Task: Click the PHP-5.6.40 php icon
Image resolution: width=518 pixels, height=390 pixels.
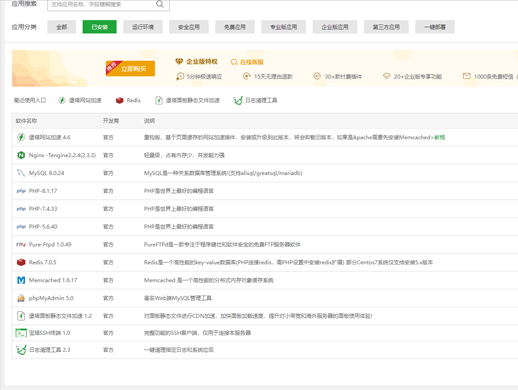Action: point(21,227)
